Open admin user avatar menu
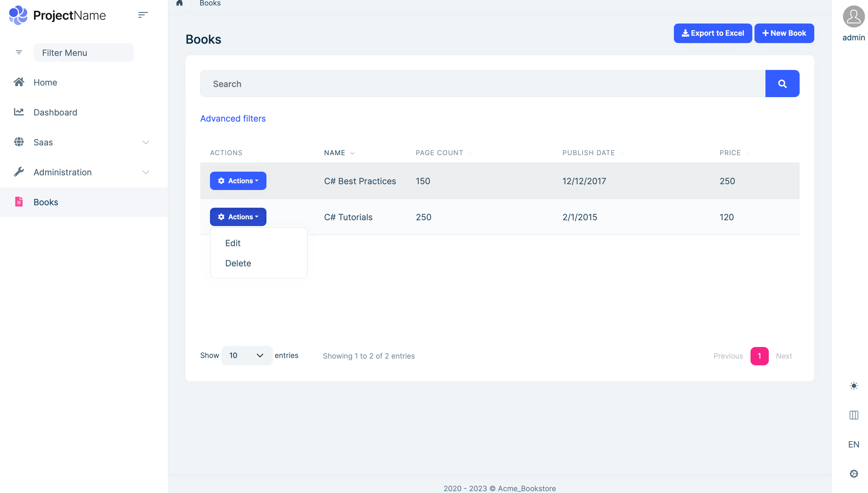868x493 pixels. [x=853, y=16]
